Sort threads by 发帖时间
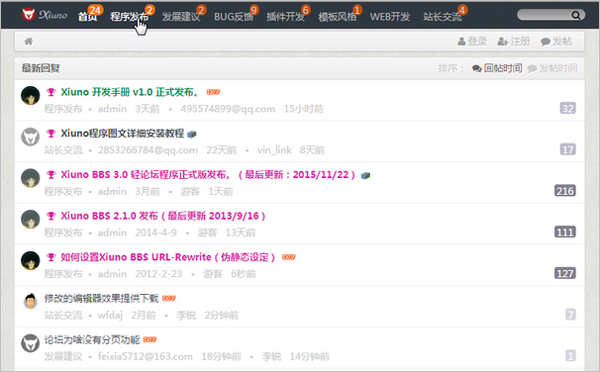Screen dimensions: 600x372 (x=552, y=68)
